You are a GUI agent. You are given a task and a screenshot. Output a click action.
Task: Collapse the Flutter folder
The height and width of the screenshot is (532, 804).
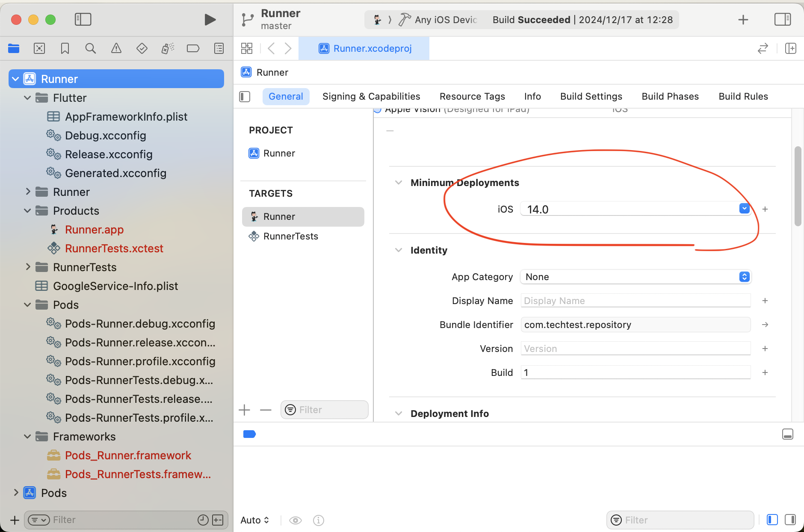pos(28,98)
